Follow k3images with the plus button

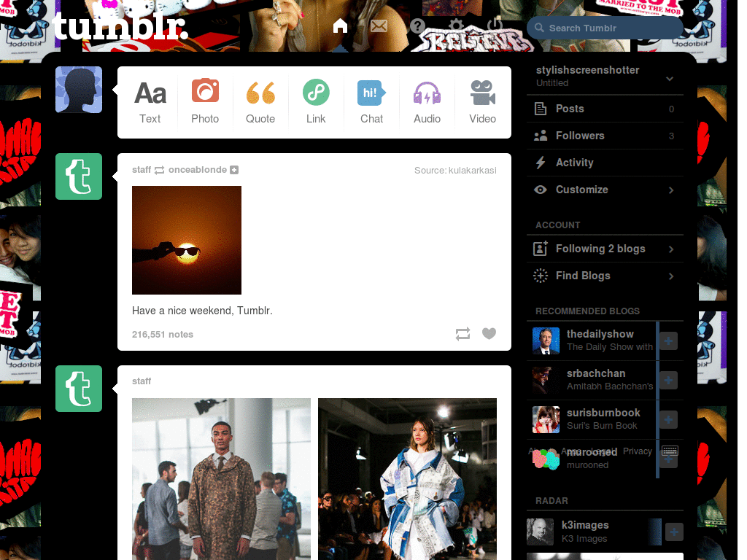(x=674, y=532)
